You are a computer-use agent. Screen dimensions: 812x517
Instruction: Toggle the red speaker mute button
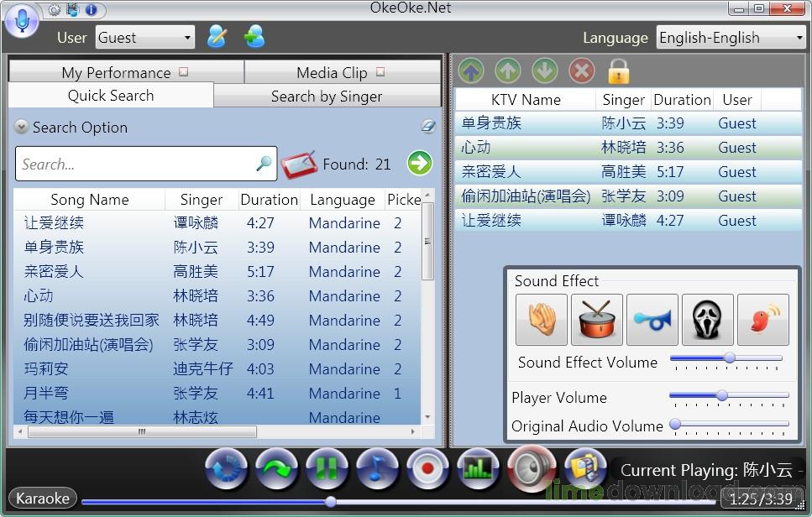[532, 467]
